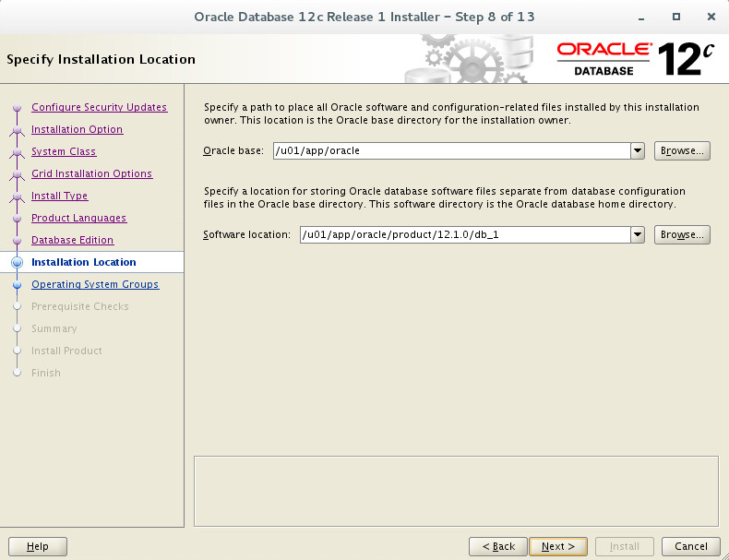Jump to System Class step
This screenshot has height=560, width=729.
(x=64, y=151)
